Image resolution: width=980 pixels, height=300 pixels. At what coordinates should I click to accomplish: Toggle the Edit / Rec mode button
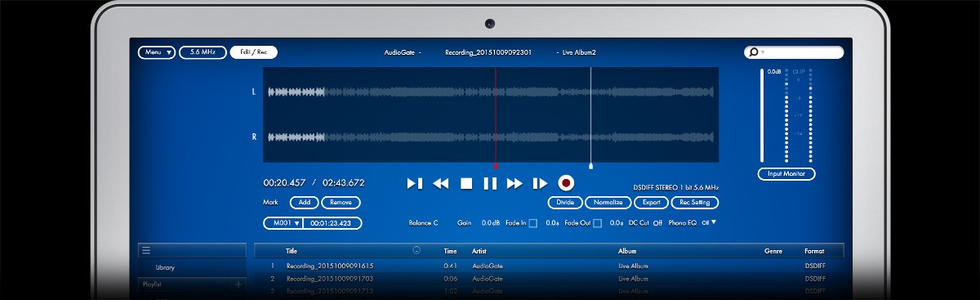click(254, 51)
